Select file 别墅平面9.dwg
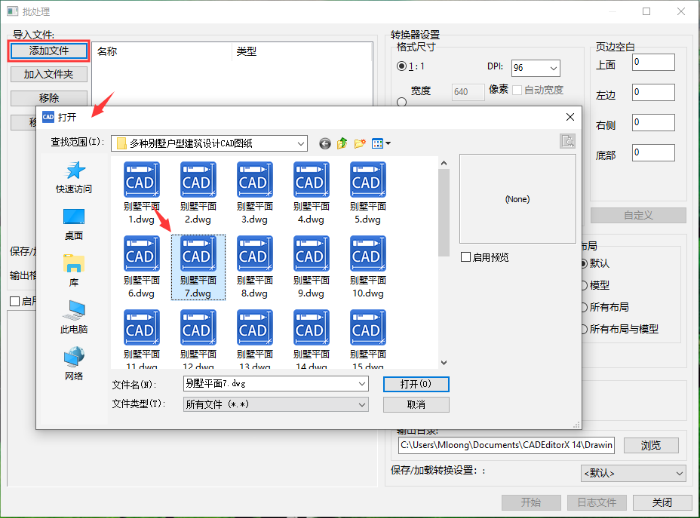 [x=311, y=267]
